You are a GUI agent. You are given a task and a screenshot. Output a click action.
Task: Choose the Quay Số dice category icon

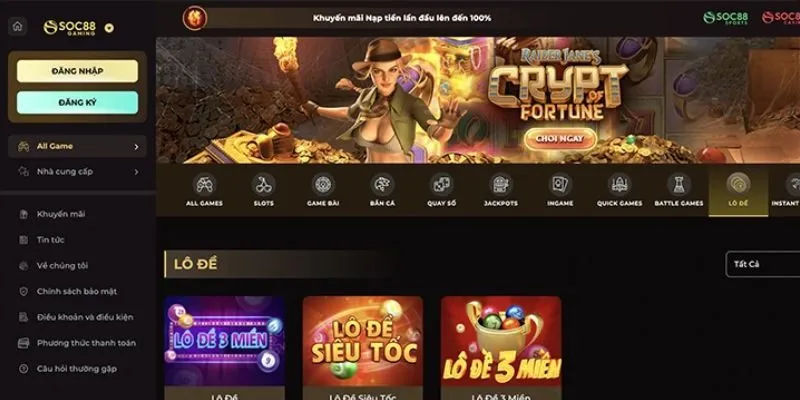pos(441,184)
